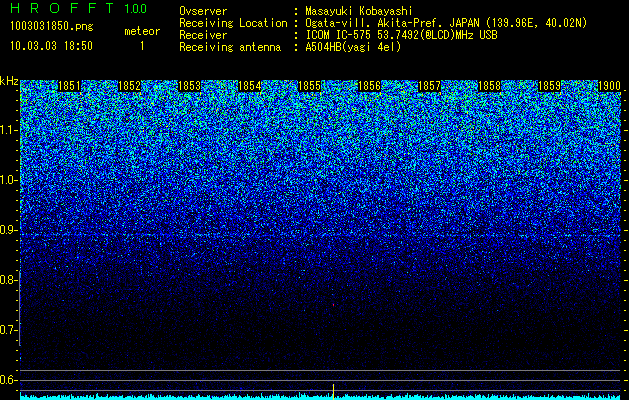Click the 1858 time marker
This screenshot has height=400, width=629.
click(x=489, y=86)
